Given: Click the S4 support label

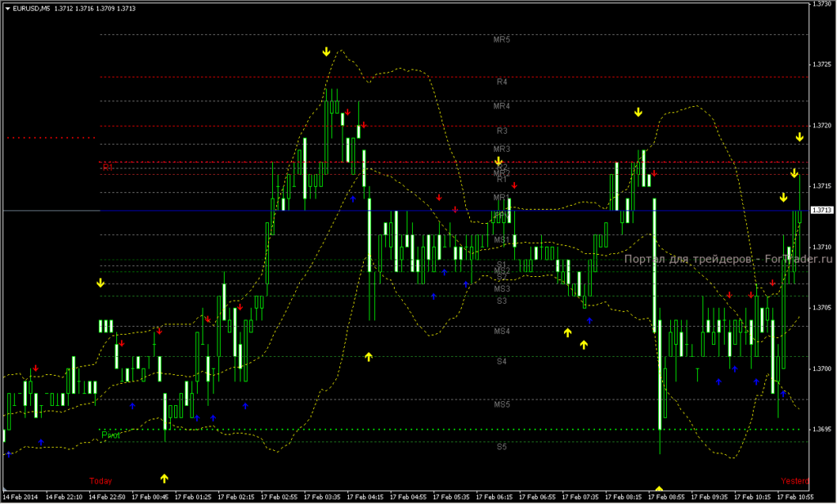Looking at the screenshot, I should coord(502,362).
